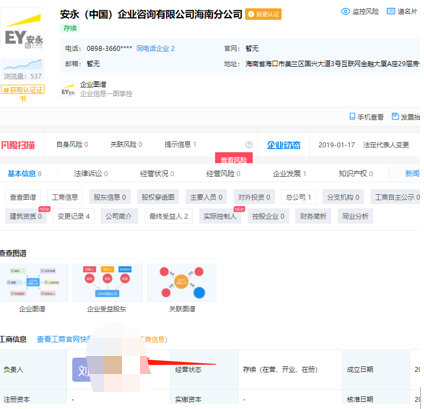This screenshot has width=424, height=409.
Task: Click the company name heading 安永（中国）企业咨询有限公司海南分公司
Action: [x=151, y=14]
